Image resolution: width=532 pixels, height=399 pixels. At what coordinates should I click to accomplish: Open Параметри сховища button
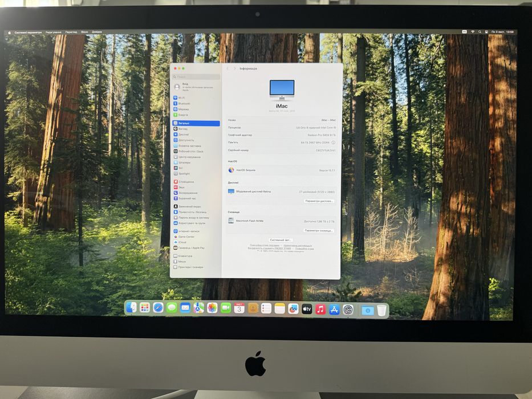pyautogui.click(x=319, y=231)
